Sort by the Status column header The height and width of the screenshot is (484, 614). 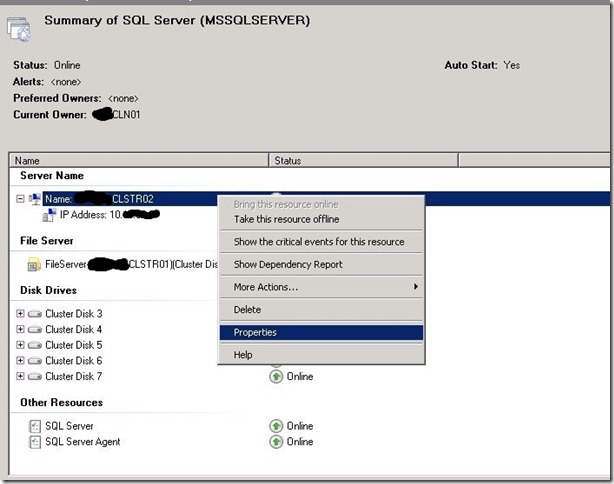tap(363, 161)
